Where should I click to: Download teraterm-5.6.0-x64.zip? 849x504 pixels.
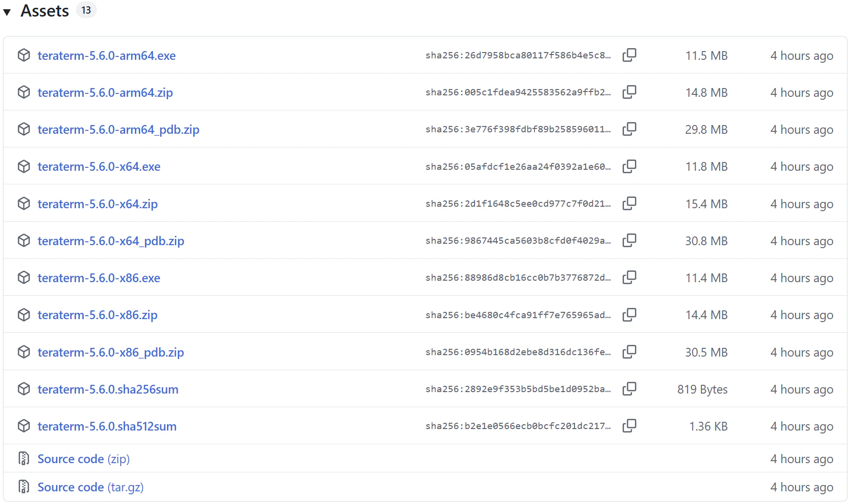coord(97,204)
